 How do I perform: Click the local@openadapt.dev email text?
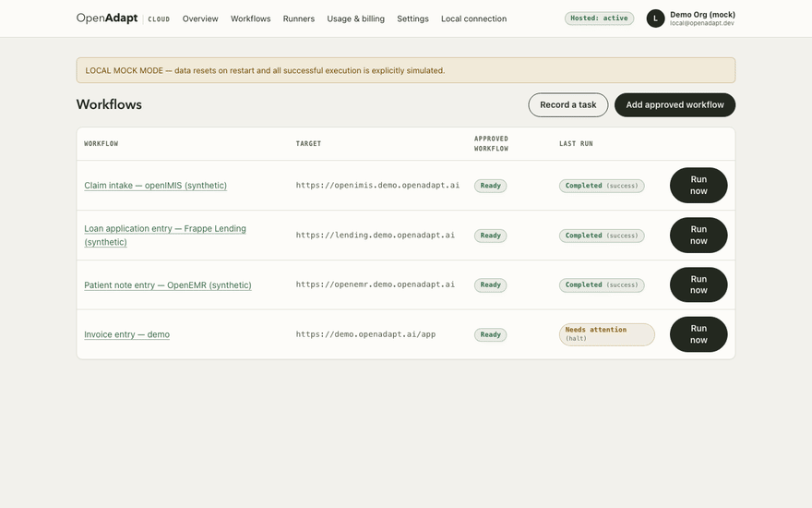pos(701,23)
